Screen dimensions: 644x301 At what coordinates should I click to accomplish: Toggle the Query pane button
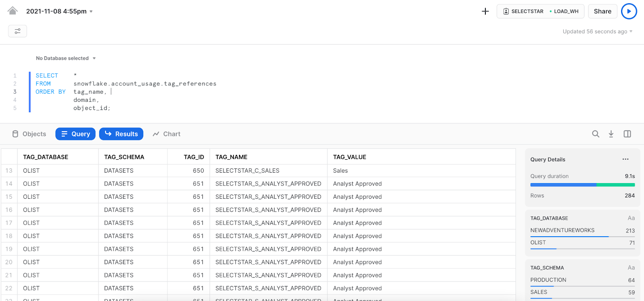[75, 134]
